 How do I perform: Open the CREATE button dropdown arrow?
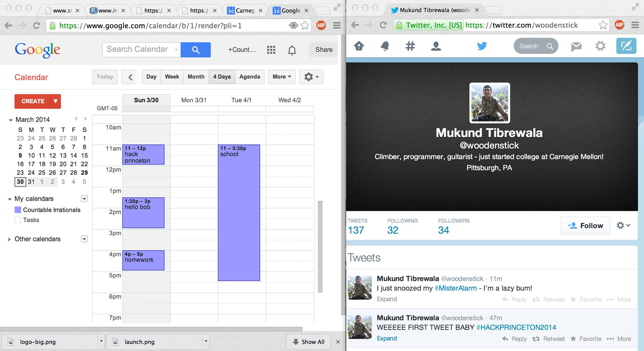[56, 101]
